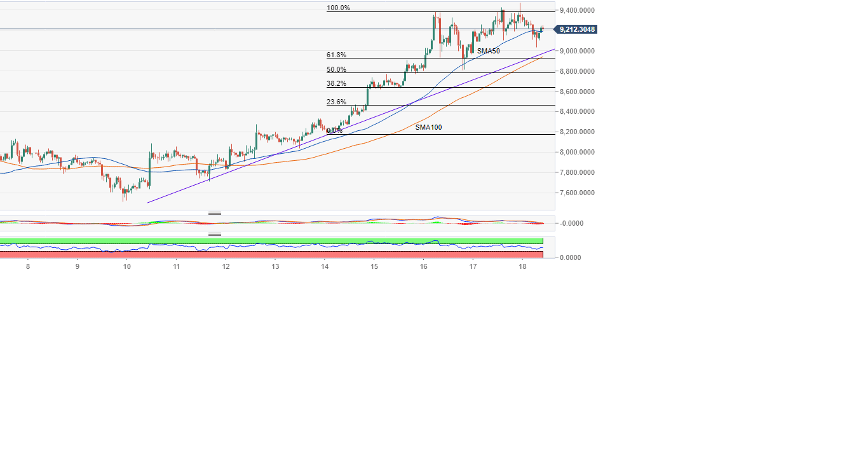Click the current price tag 9,212.3048

coord(576,29)
